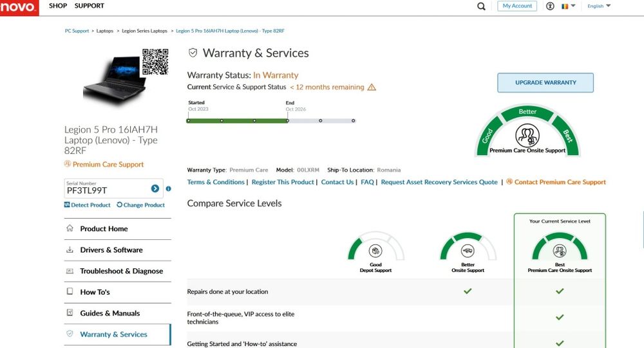Viewport: 644px width, 348px height.
Task: Open the accessibility options icon
Action: pos(550,6)
